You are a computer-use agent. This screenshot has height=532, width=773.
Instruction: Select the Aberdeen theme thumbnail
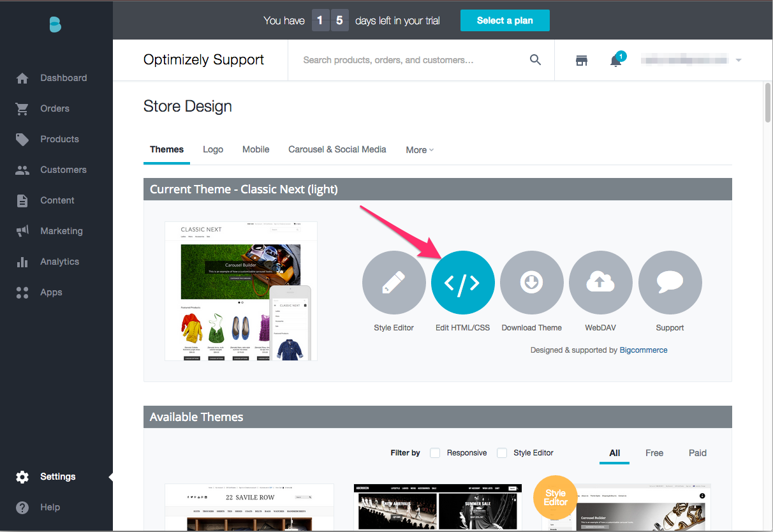click(438, 507)
